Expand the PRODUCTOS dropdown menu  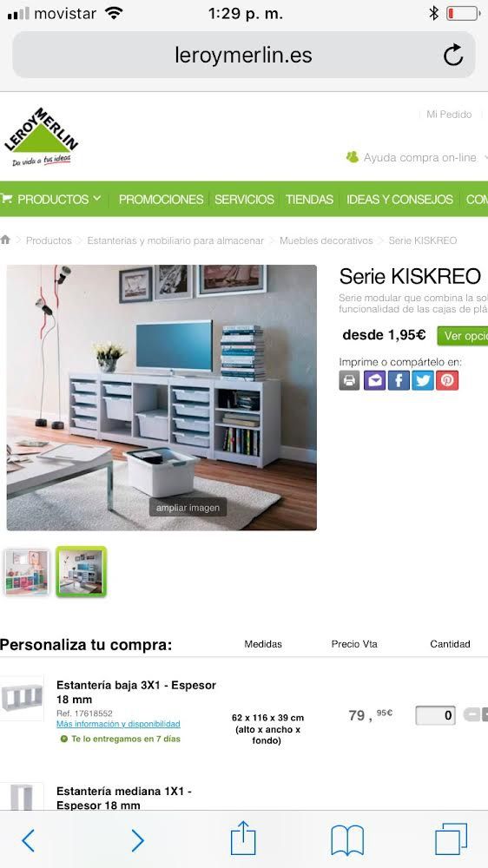coord(51,199)
